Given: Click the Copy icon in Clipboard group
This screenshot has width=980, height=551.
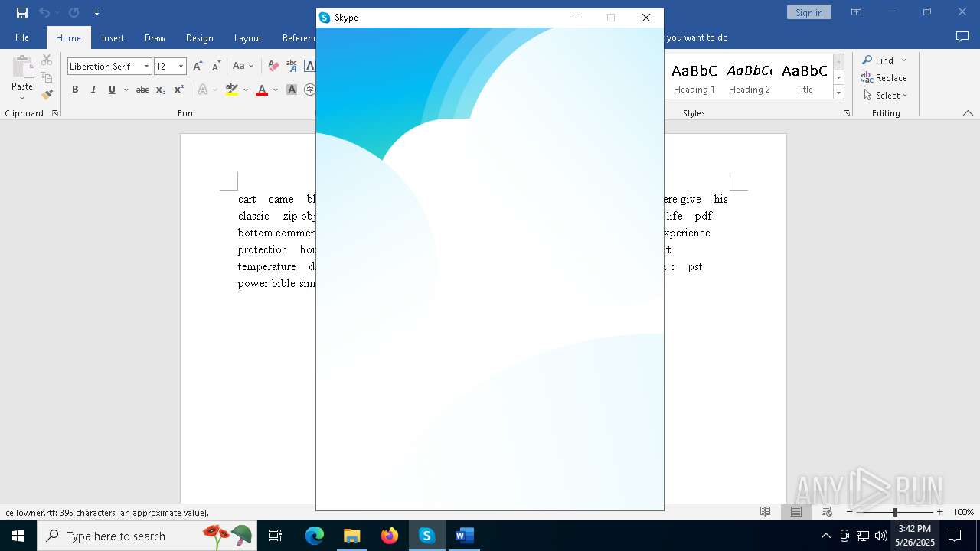Looking at the screenshot, I should [x=47, y=77].
